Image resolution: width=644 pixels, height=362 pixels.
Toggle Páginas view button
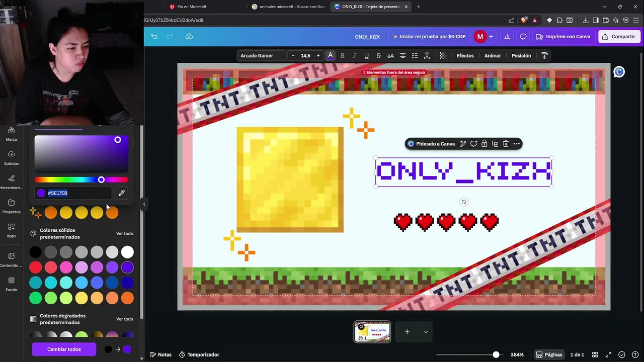pyautogui.click(x=548, y=354)
